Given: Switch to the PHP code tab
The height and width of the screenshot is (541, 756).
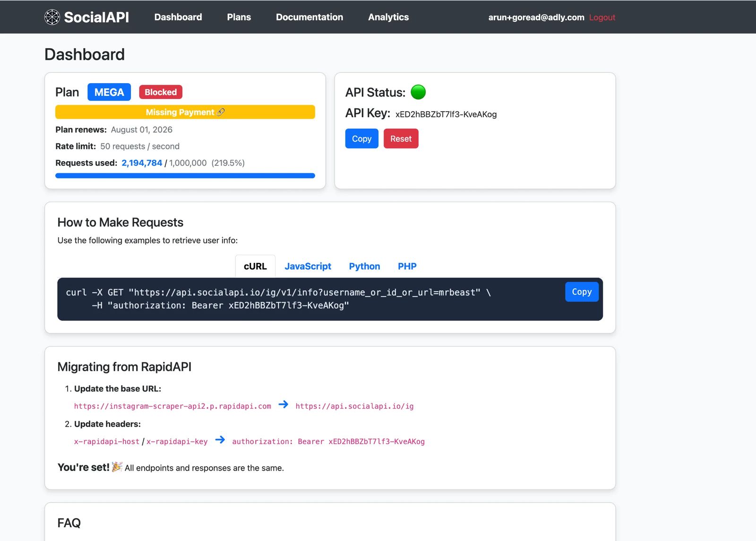Looking at the screenshot, I should tap(407, 266).
